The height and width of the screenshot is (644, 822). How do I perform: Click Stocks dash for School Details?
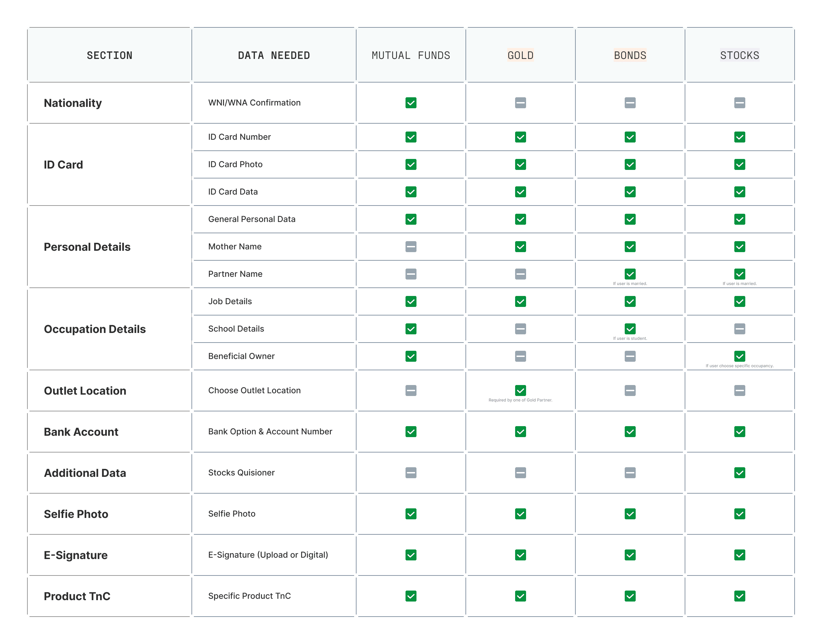coord(739,329)
